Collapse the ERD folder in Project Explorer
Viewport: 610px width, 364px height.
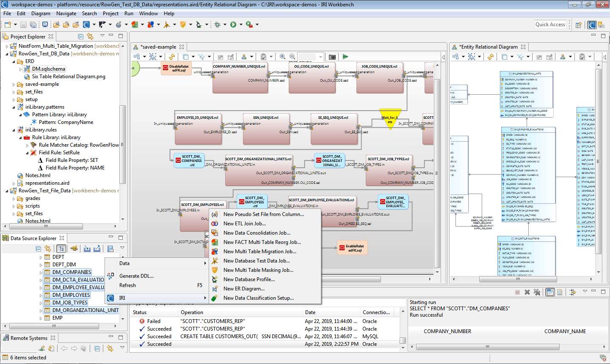(x=14, y=61)
